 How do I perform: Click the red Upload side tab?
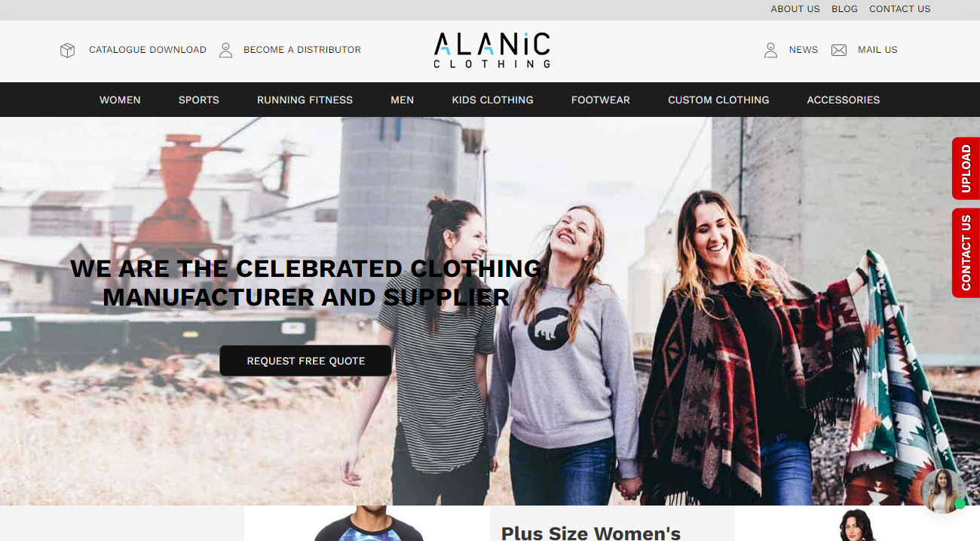(x=966, y=168)
